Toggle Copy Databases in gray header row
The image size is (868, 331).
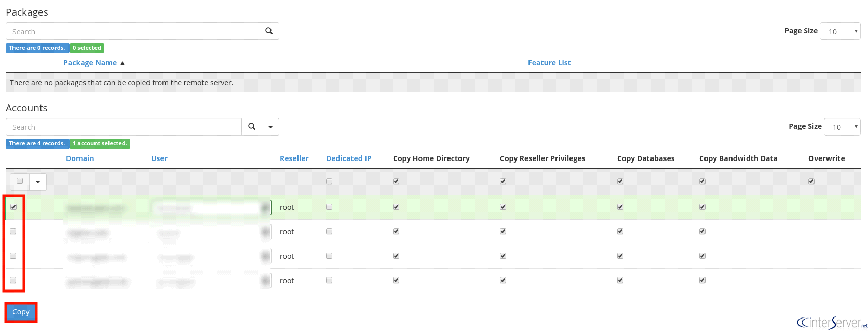[x=620, y=182]
